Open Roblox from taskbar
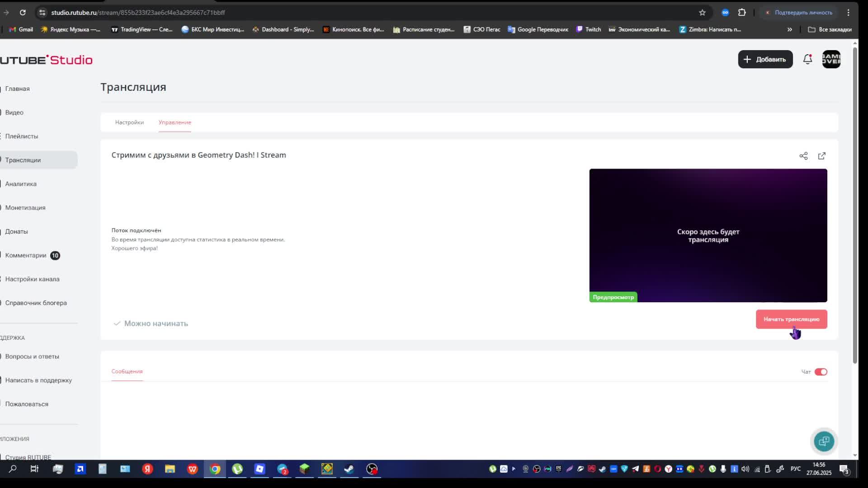Screen dimensions: 868x488 tap(259, 469)
